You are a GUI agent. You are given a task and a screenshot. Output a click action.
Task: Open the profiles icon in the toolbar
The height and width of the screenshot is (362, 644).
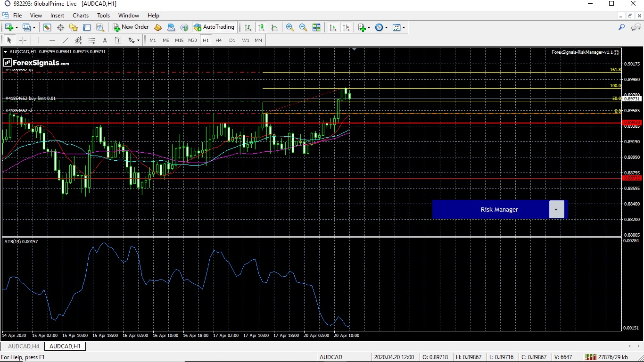click(x=27, y=27)
